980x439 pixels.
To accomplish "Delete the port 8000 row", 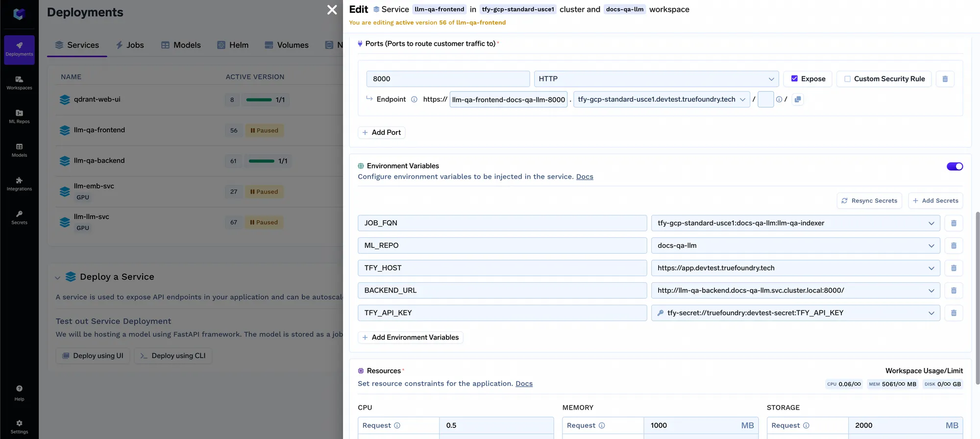I will 945,79.
